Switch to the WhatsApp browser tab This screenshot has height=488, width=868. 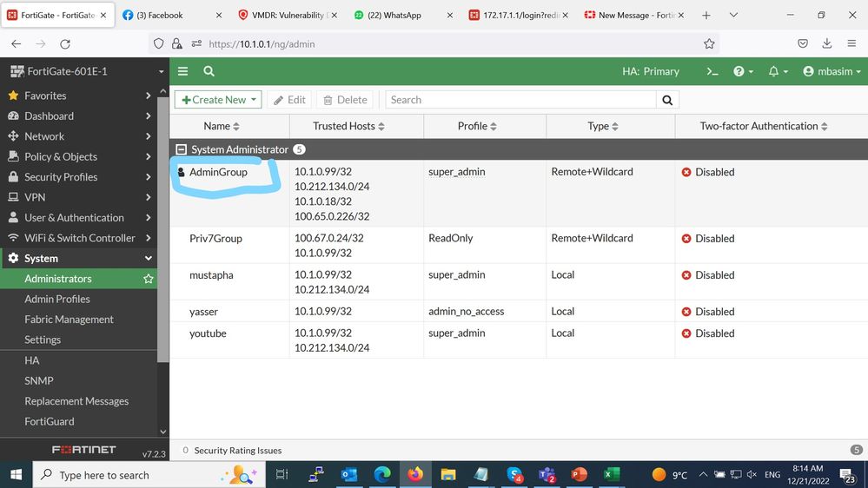[395, 15]
